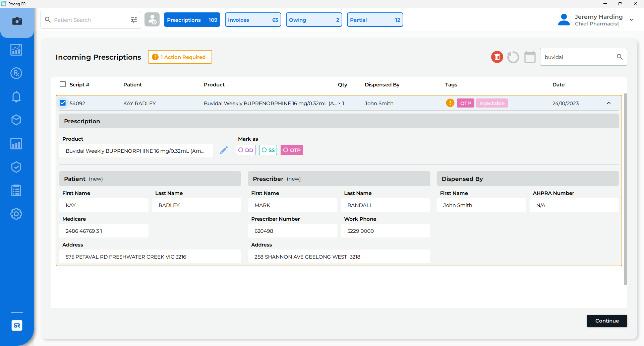The image size is (644, 346).
Task: Collapse the expanded prescription row
Action: 609,103
